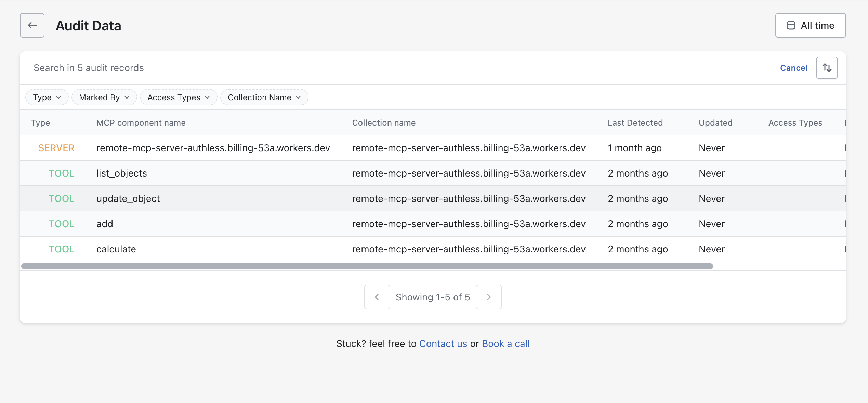The image size is (868, 403).
Task: Open the Book a call link
Action: (x=505, y=343)
